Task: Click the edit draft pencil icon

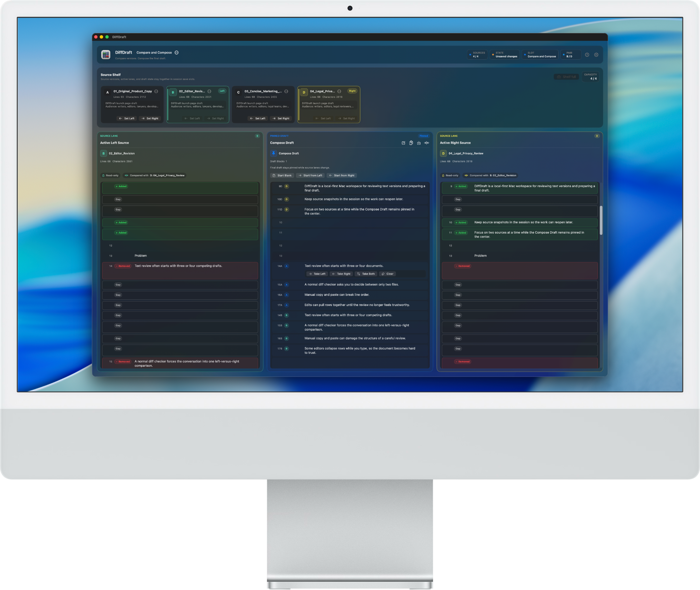Action: pyautogui.click(x=403, y=143)
